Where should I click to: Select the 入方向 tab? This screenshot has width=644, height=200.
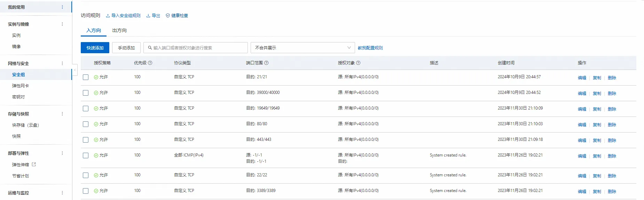(94, 30)
